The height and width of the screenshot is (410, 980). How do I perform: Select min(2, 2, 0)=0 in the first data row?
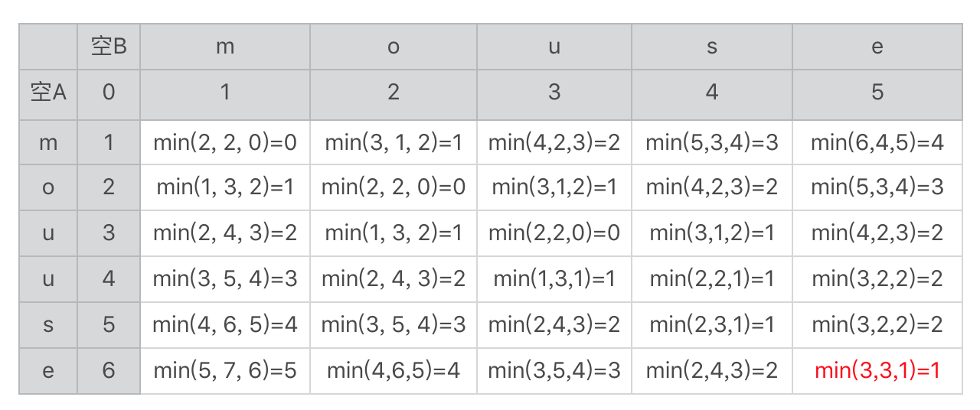coord(225,142)
